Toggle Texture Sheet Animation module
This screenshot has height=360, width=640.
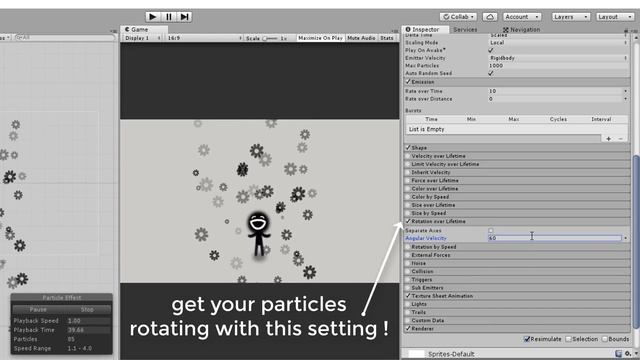coord(408,296)
